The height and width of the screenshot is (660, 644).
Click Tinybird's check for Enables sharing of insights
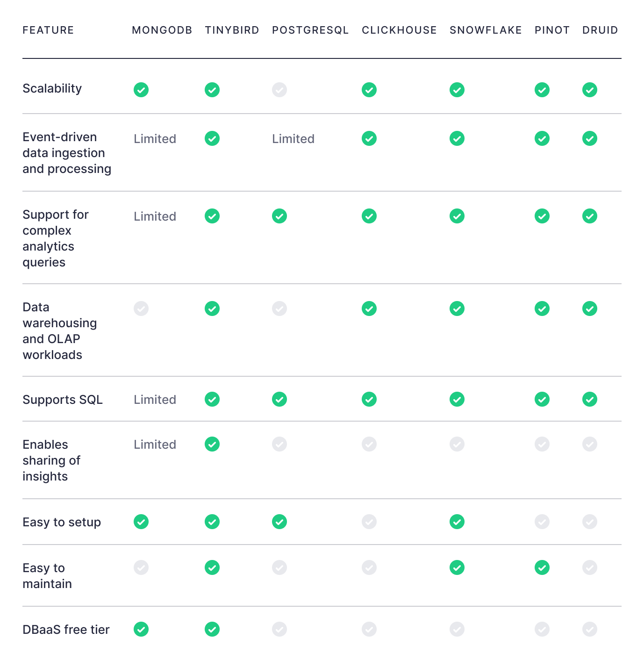click(x=212, y=444)
